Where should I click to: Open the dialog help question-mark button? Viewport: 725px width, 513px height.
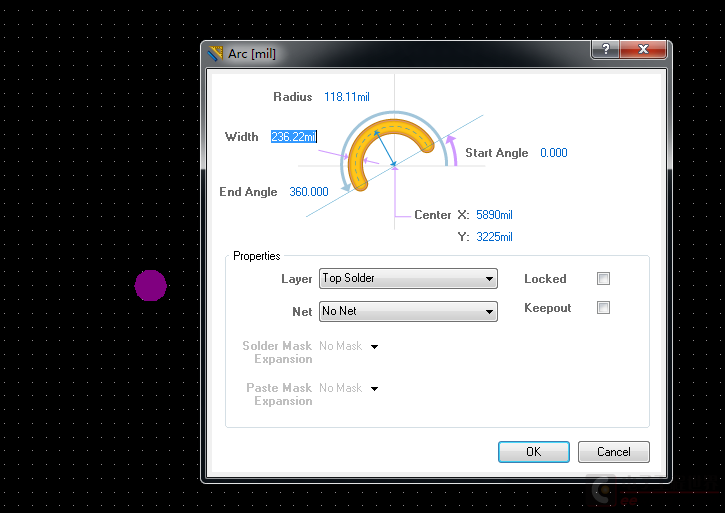click(605, 49)
